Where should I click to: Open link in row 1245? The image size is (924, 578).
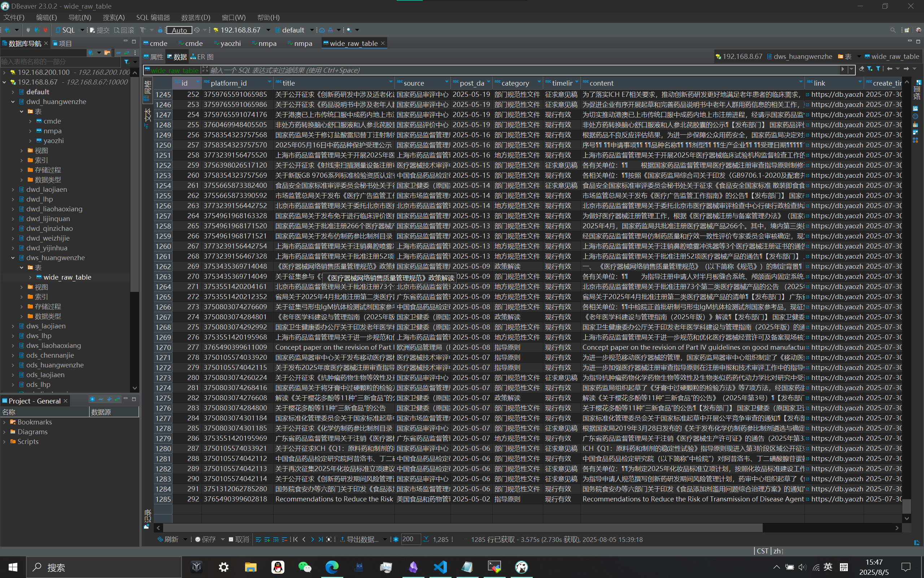coord(807,94)
